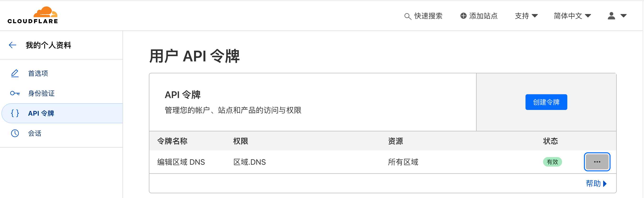
Task: Click the 编辑区域 DNS token name
Action: 181,162
